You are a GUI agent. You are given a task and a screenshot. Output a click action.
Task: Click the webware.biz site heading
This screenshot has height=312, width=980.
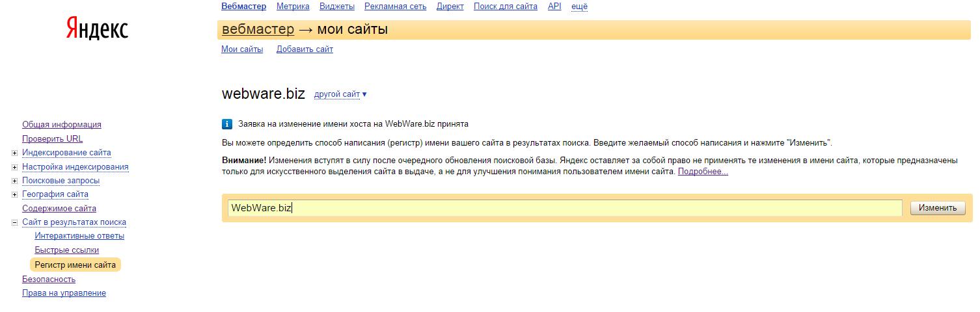[x=264, y=94]
